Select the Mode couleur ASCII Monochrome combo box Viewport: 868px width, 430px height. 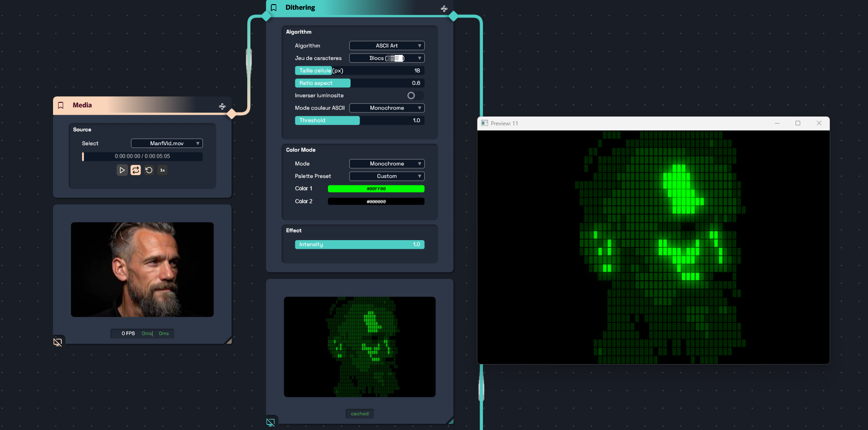[386, 108]
